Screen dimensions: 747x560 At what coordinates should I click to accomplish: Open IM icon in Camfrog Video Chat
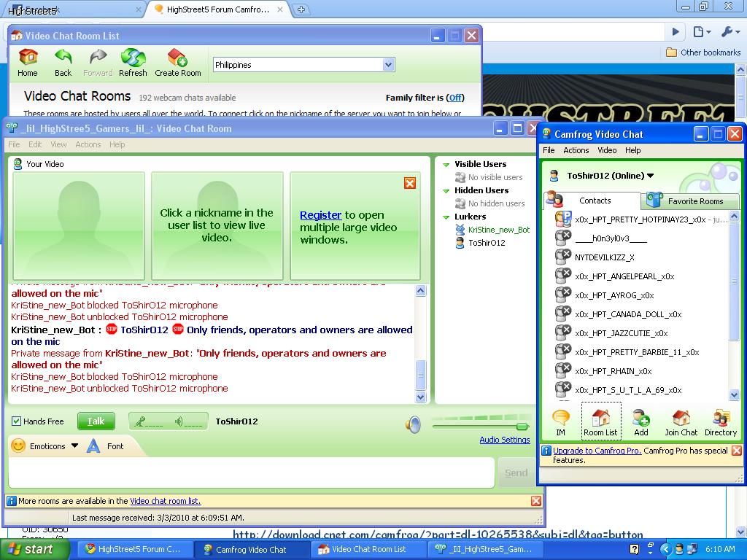(561, 418)
